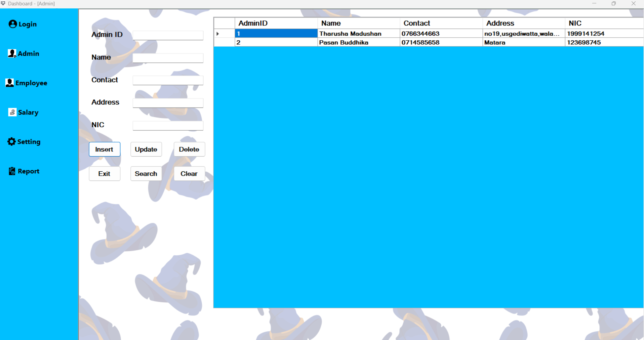Select NIC cell 123698745

click(604, 42)
